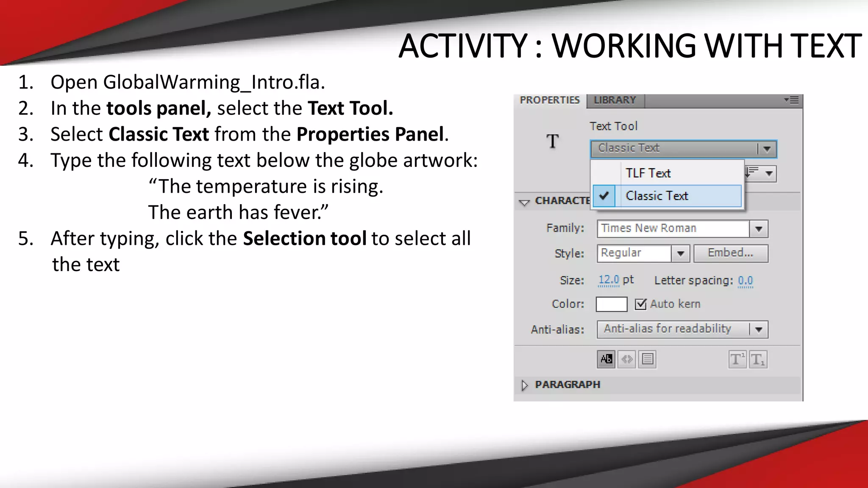
Task: Open the Classic Text engine dropdown
Action: click(683, 149)
